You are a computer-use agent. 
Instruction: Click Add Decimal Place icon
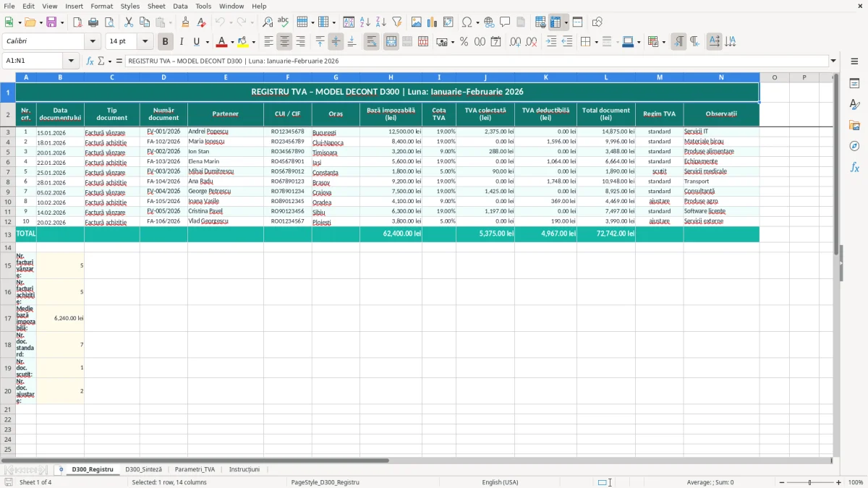pos(515,42)
